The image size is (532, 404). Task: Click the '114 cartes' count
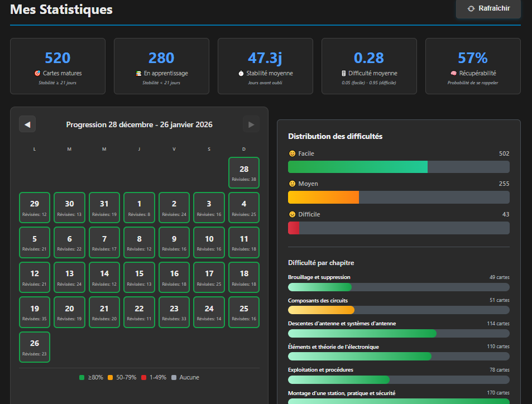click(x=498, y=324)
